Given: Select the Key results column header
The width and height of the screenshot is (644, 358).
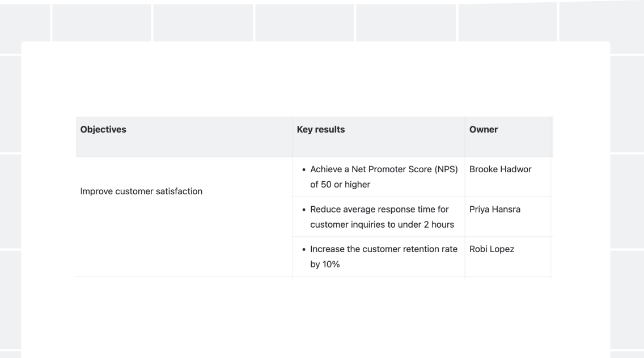Looking at the screenshot, I should point(378,137).
